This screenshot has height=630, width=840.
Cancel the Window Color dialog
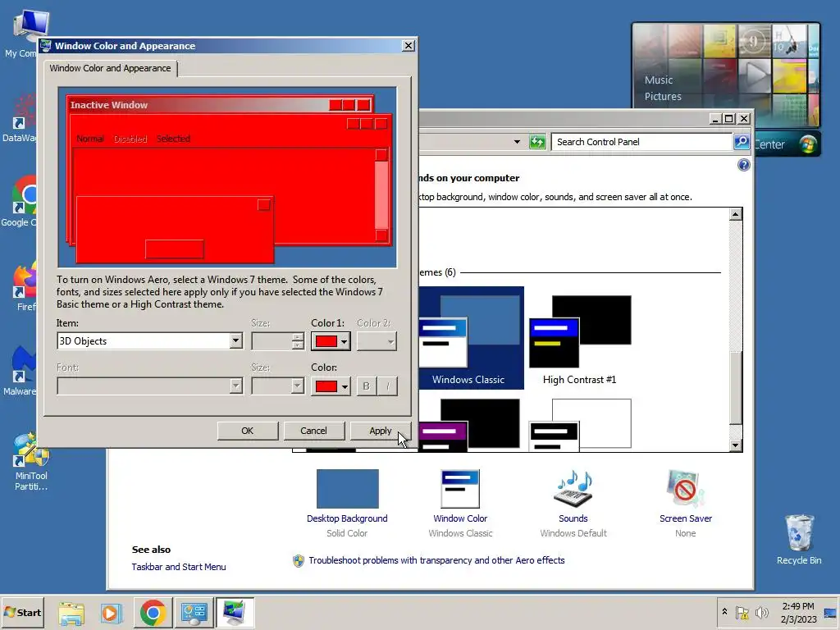(314, 431)
